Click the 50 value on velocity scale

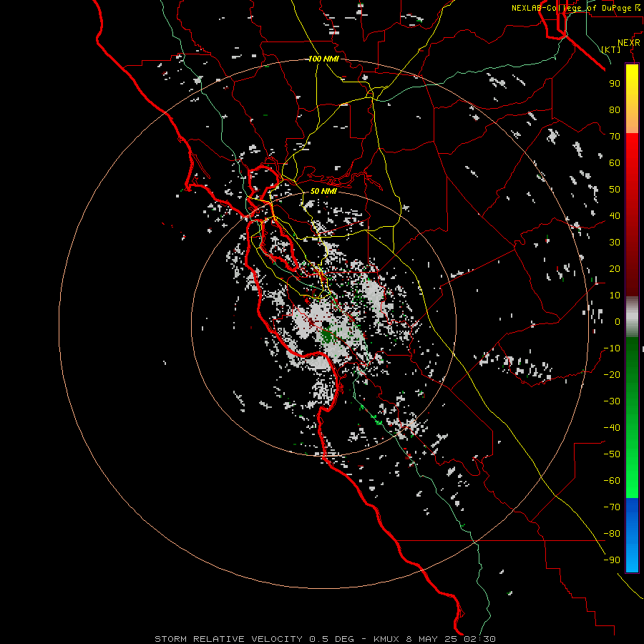click(x=615, y=190)
